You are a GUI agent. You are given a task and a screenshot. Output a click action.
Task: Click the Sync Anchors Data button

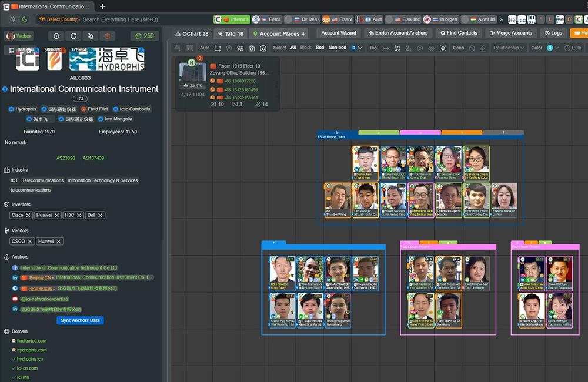tap(80, 320)
